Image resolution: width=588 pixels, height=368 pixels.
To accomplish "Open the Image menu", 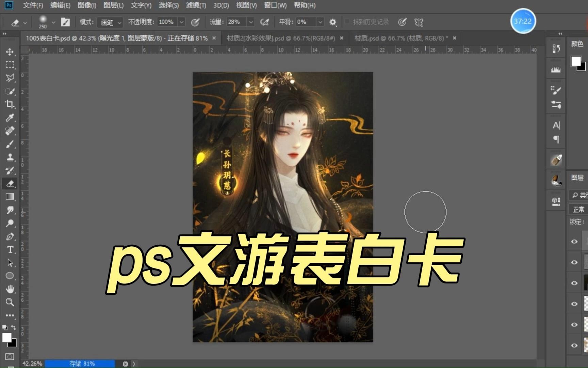I will tap(87, 5).
